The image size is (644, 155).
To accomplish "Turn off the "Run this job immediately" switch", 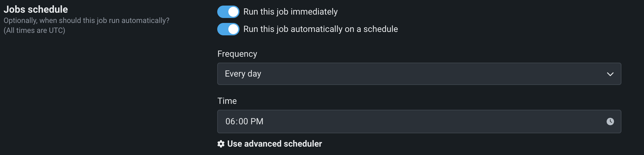I will click(x=228, y=12).
